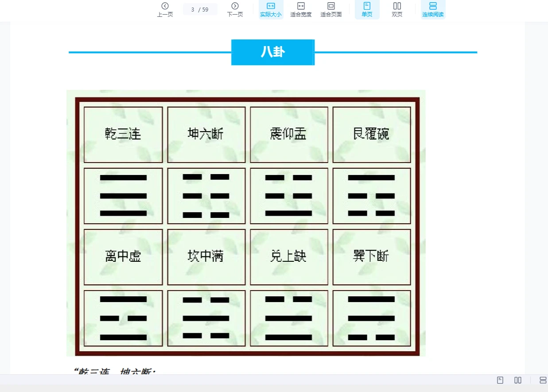Image resolution: width=548 pixels, height=392 pixels.
Task: Click the trigram under 离中虚
Action: pos(123,318)
